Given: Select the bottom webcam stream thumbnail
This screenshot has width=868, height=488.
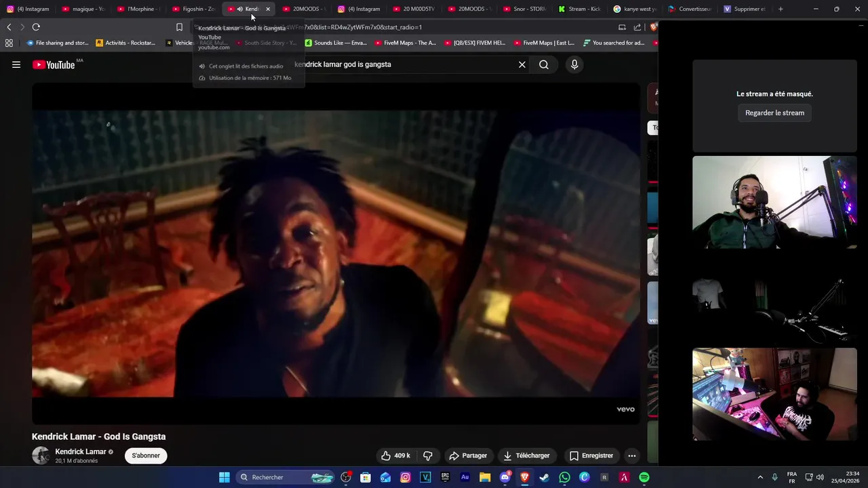Looking at the screenshot, I should (x=774, y=394).
